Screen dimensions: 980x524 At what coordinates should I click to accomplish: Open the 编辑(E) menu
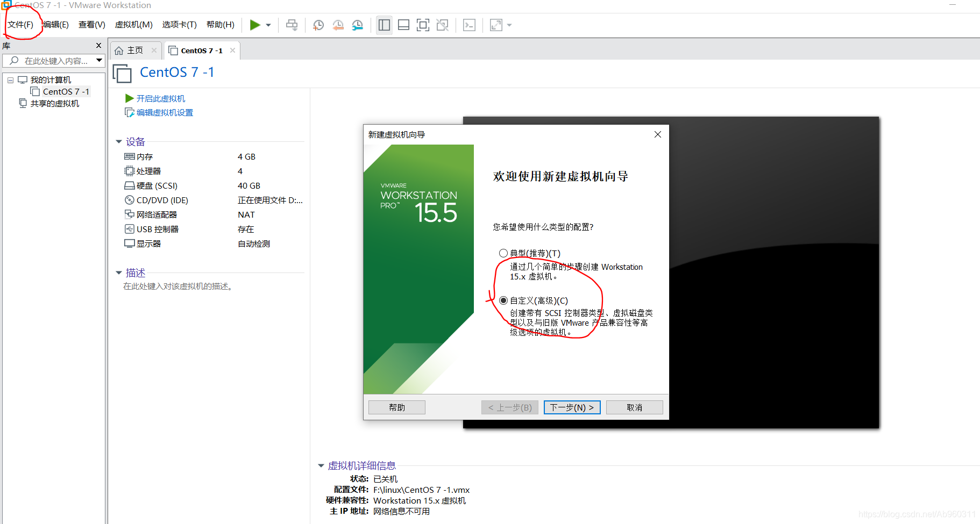pyautogui.click(x=56, y=25)
